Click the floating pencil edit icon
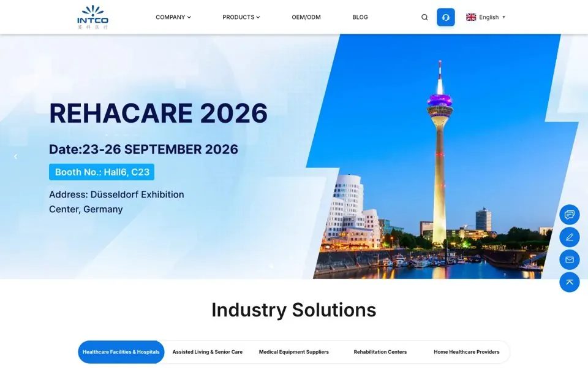 pos(569,237)
